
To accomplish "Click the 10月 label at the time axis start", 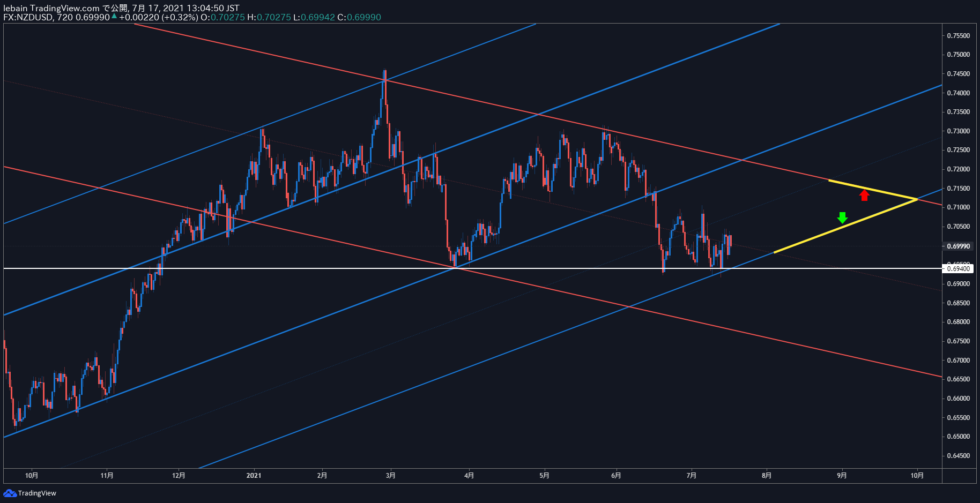I will pyautogui.click(x=32, y=476).
